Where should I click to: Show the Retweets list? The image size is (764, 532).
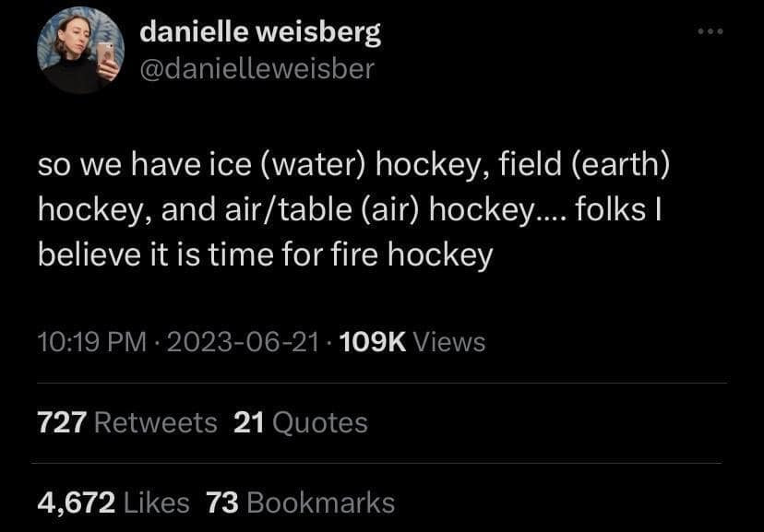(x=156, y=423)
